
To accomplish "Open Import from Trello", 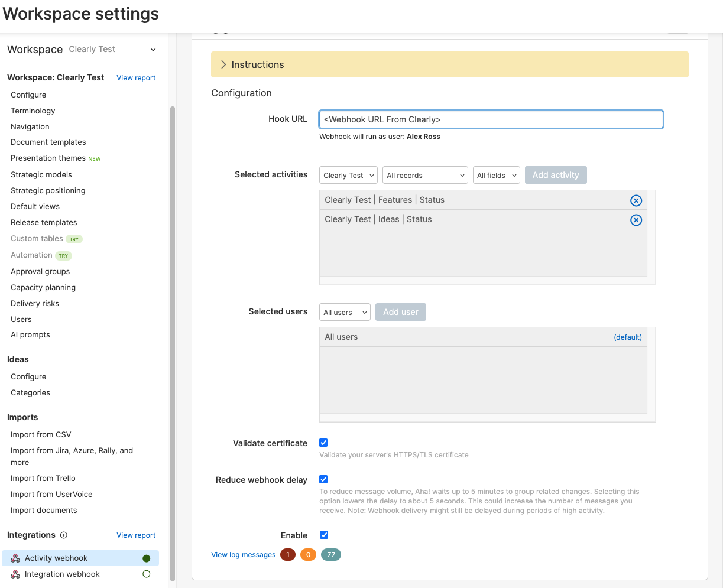I will pos(43,478).
